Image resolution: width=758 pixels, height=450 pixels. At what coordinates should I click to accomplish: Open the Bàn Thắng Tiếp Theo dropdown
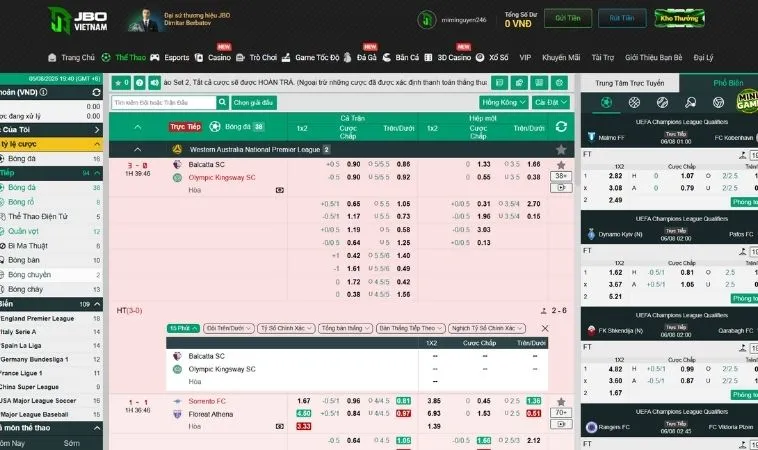point(410,328)
